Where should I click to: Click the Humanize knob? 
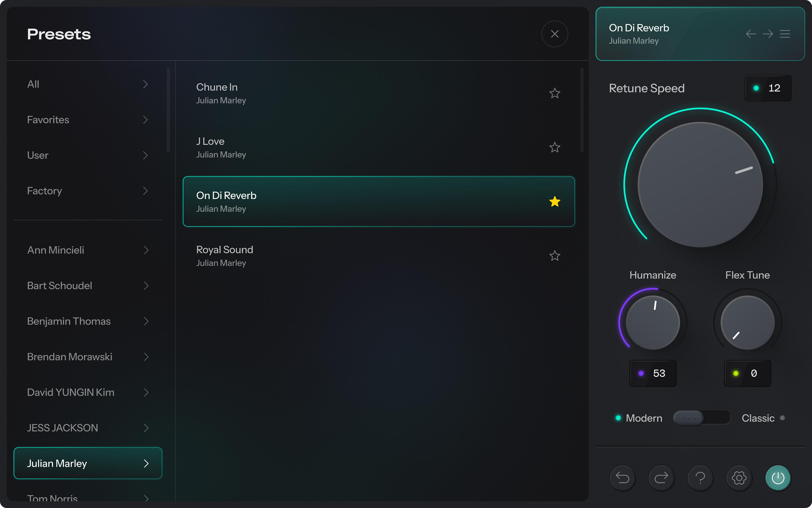pyautogui.click(x=653, y=323)
